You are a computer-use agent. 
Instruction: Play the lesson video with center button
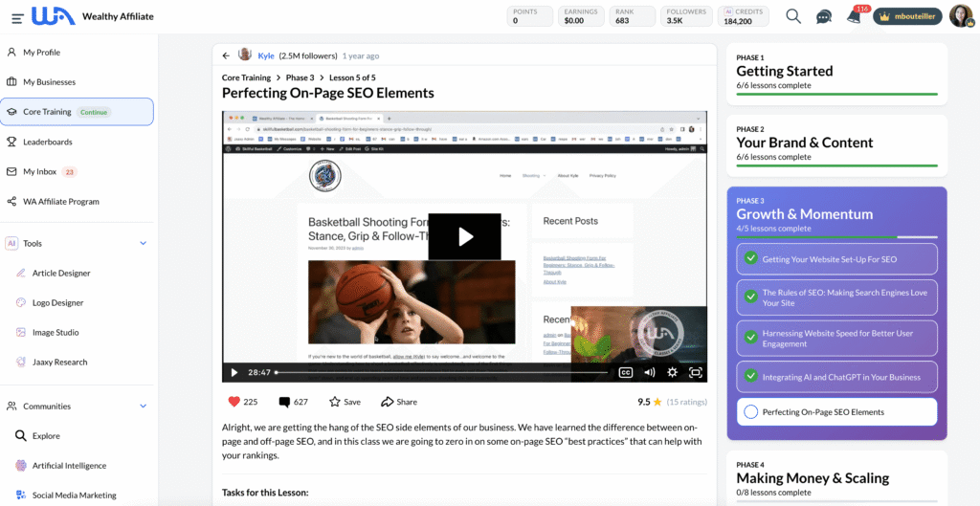(x=464, y=236)
